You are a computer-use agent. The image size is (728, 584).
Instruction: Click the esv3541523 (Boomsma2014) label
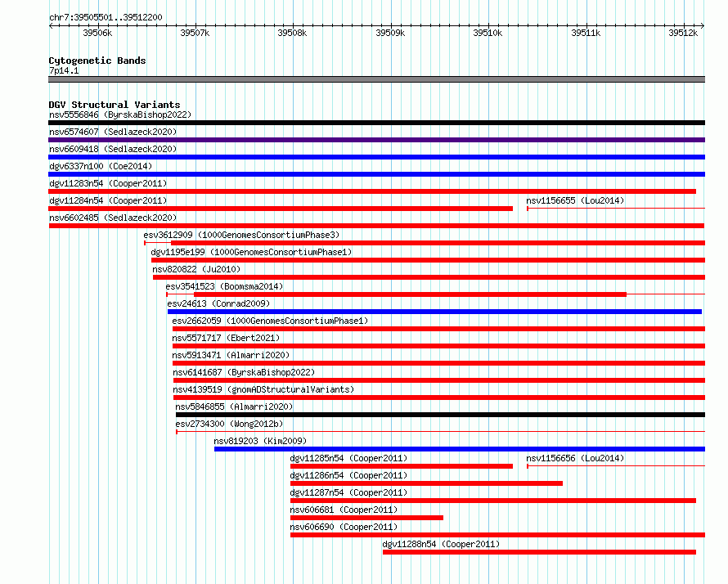[224, 286]
